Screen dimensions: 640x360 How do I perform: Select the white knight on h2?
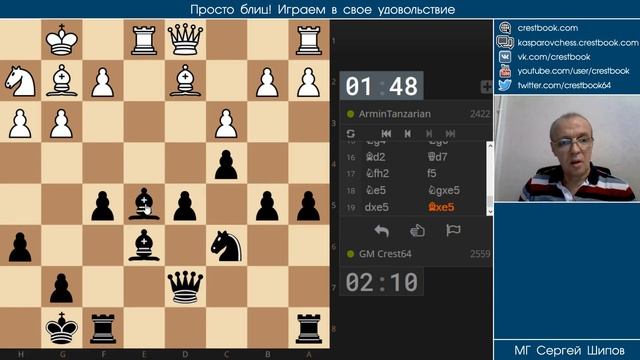[20, 81]
